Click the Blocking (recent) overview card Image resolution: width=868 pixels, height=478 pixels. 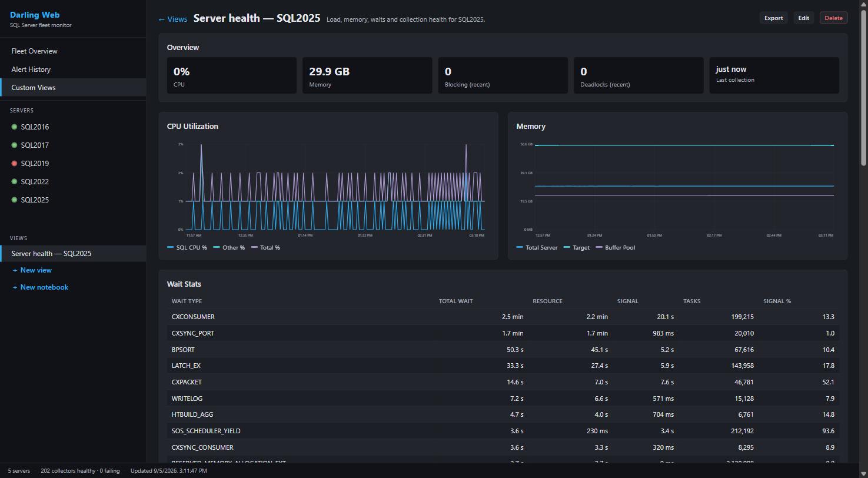pos(503,75)
